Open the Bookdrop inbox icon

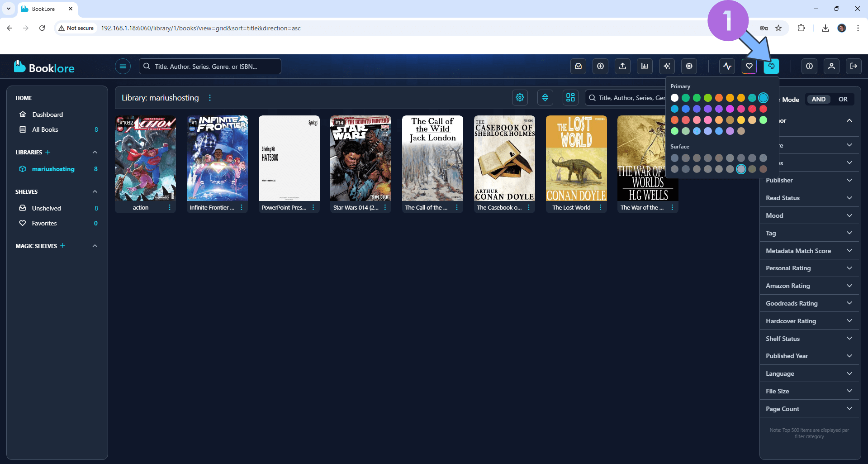coord(578,66)
